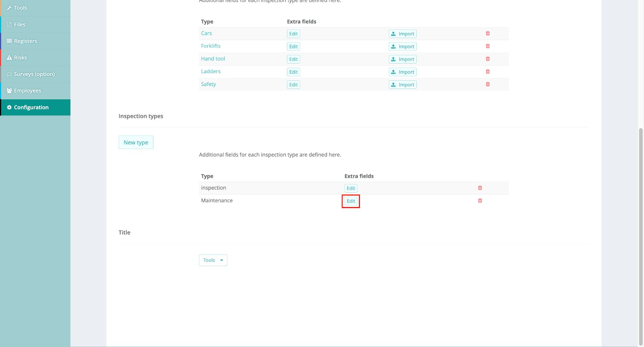Open Tools in the sidebar
The width and height of the screenshot is (644, 347).
(35, 8)
